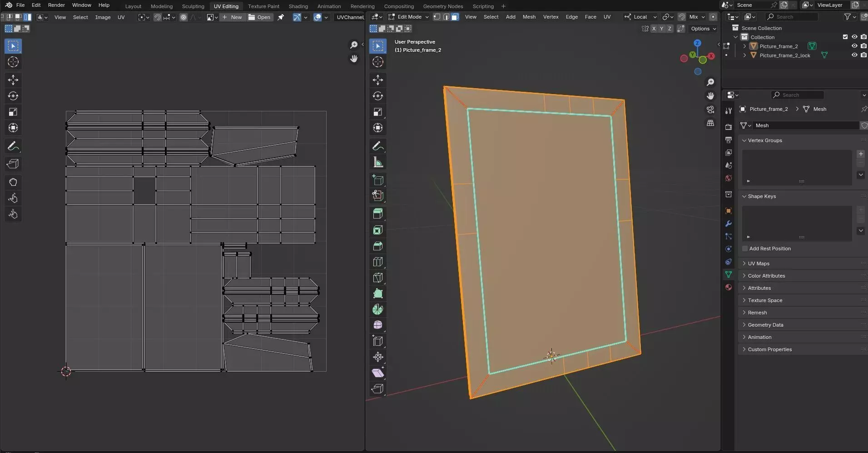This screenshot has width=868, height=453.
Task: Switch viewport to orthographic grid view icon
Action: click(x=710, y=123)
